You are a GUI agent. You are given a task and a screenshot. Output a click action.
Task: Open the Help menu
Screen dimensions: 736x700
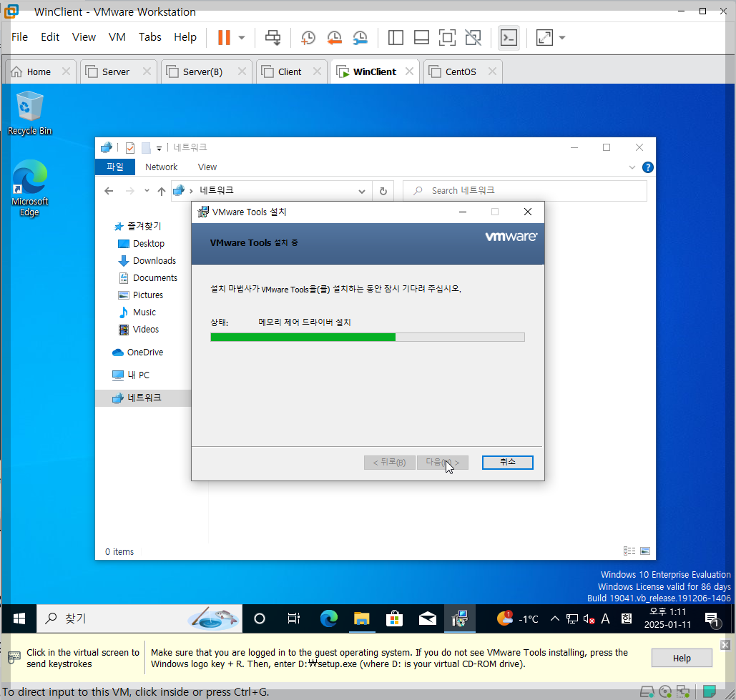tap(185, 37)
